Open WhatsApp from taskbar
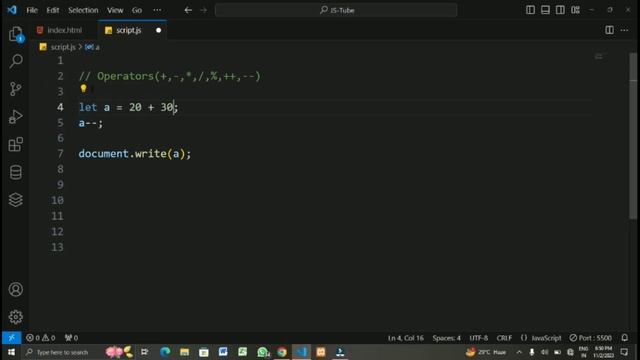The width and height of the screenshot is (640, 360). point(262,352)
